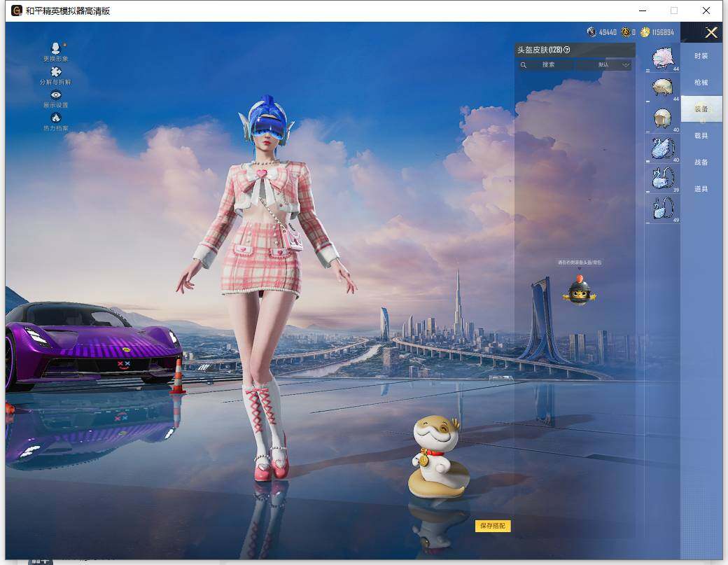
Task: Focus the 搜索 search field
Action: click(546, 65)
